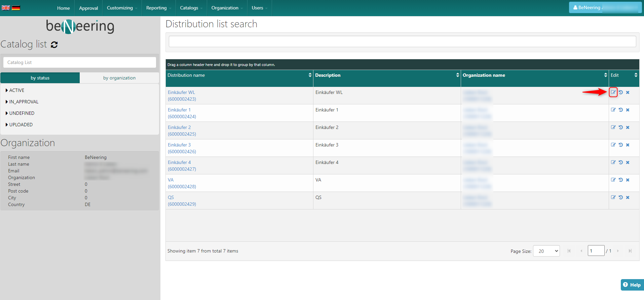Delete the QS distribution list
This screenshot has height=300, width=644.
click(628, 197)
